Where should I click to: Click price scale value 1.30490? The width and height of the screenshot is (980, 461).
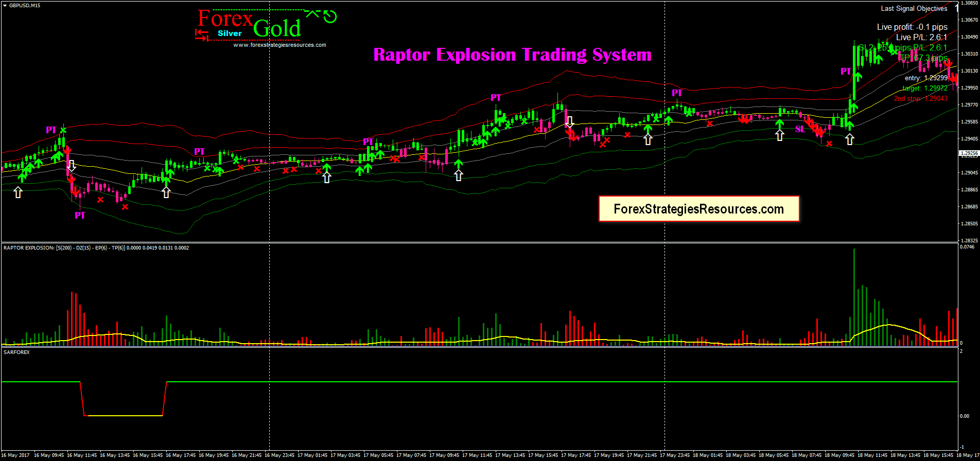[x=970, y=37]
